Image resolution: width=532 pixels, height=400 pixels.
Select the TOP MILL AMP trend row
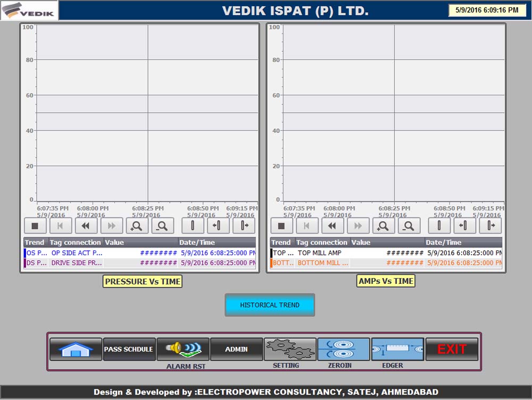coord(386,253)
